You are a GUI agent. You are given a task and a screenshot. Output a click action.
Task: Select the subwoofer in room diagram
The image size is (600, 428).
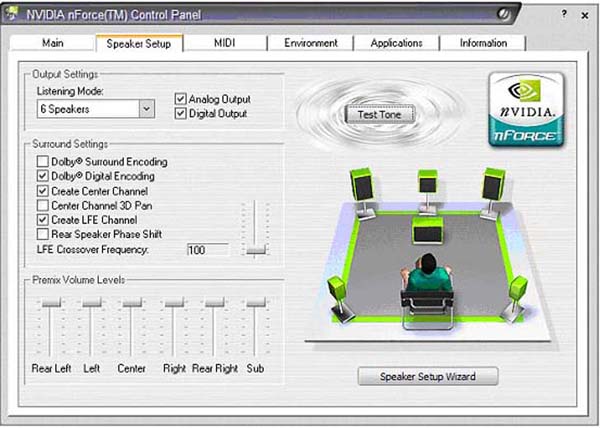point(428,231)
